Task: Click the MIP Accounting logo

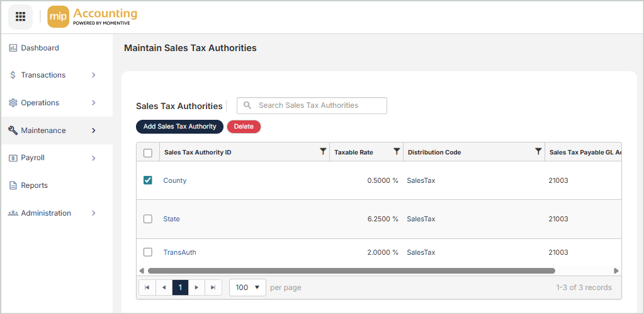Action: coord(93,17)
